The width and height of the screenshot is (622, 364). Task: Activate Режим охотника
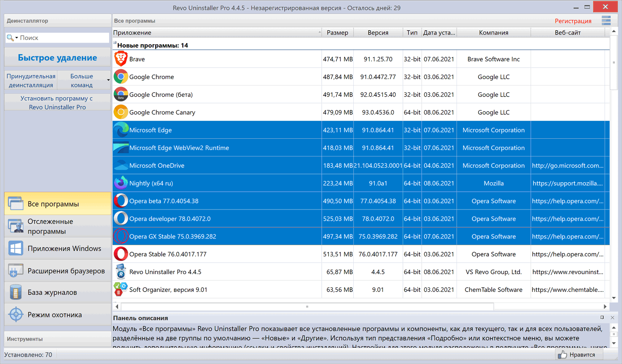[58, 315]
